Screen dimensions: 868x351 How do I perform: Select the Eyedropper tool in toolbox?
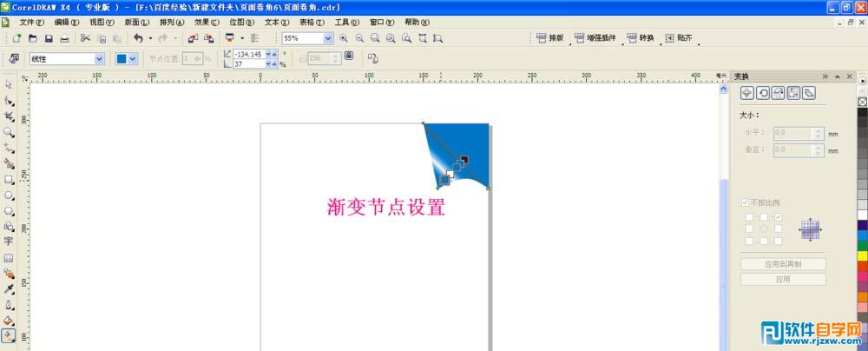pos(9,289)
